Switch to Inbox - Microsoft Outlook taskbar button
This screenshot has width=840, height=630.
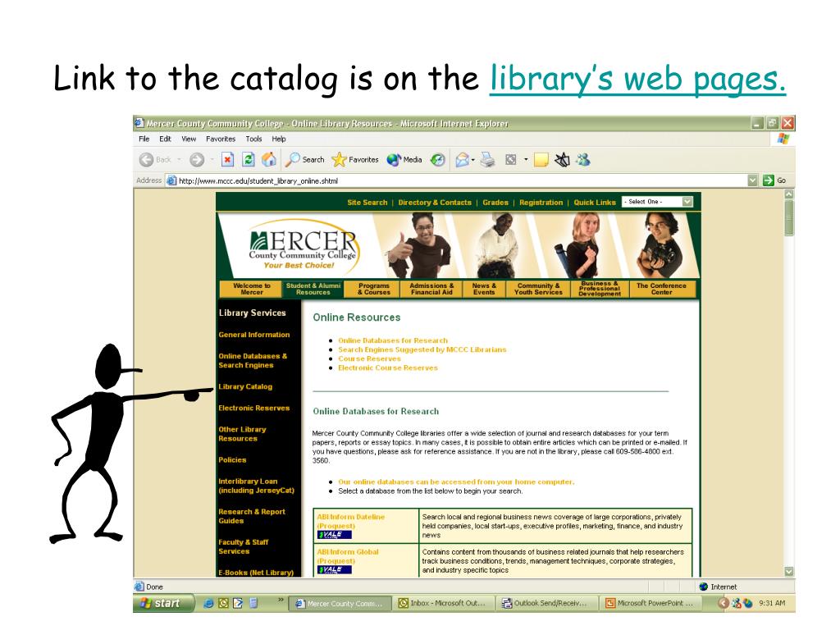tap(444, 603)
